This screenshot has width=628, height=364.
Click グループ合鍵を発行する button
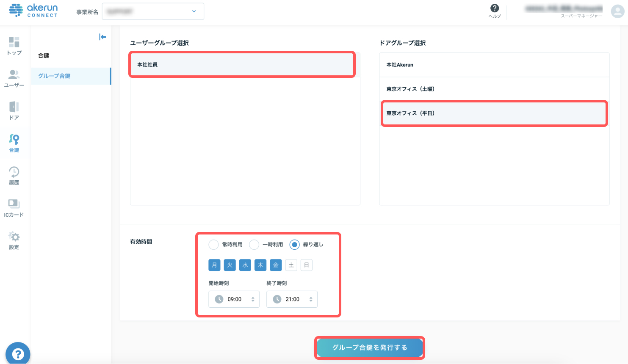[x=370, y=348]
